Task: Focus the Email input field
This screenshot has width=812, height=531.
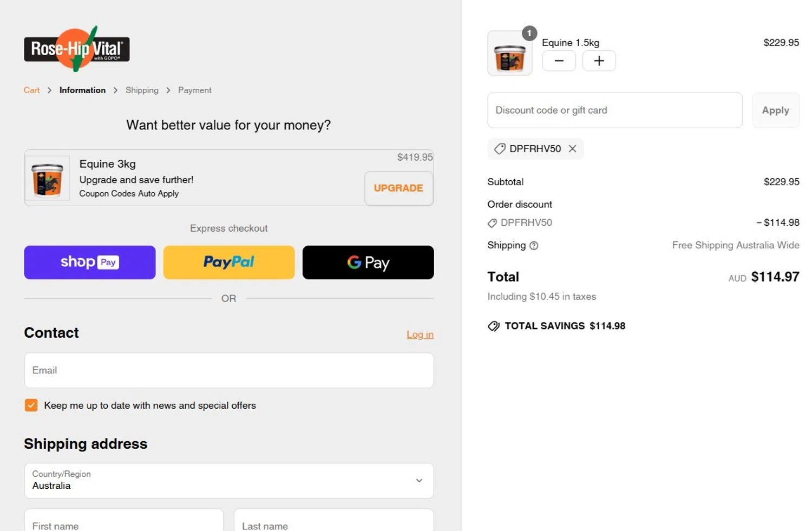Action: (x=229, y=371)
